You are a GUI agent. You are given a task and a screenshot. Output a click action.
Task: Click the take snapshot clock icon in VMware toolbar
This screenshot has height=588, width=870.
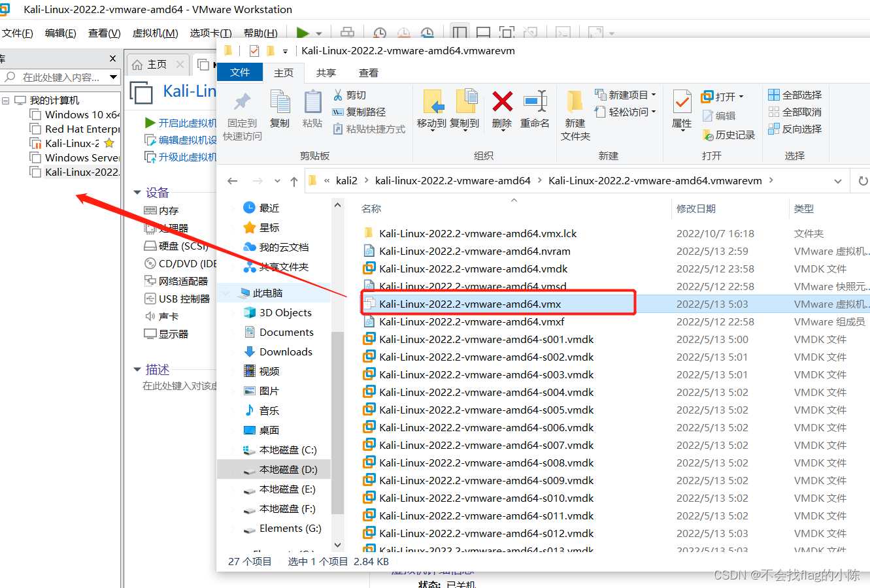pyautogui.click(x=380, y=33)
